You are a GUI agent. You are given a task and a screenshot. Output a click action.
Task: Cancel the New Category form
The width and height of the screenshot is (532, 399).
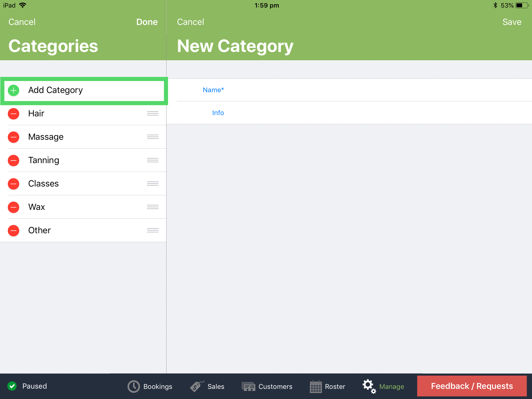191,22
